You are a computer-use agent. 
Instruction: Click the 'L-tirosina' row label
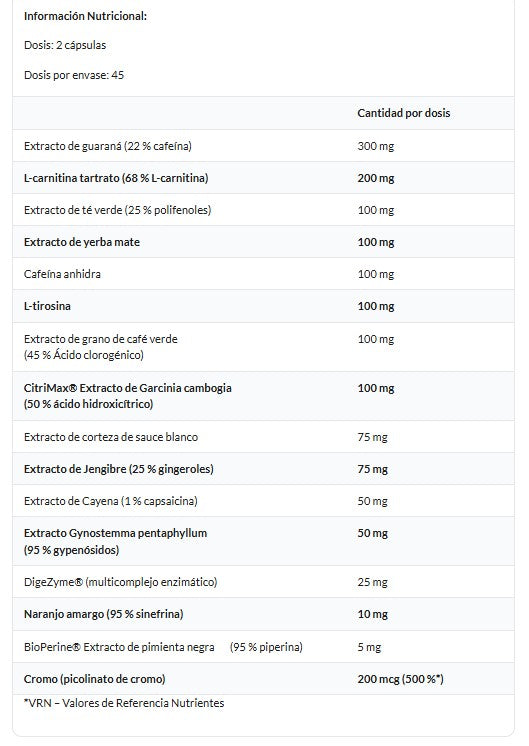point(47,306)
